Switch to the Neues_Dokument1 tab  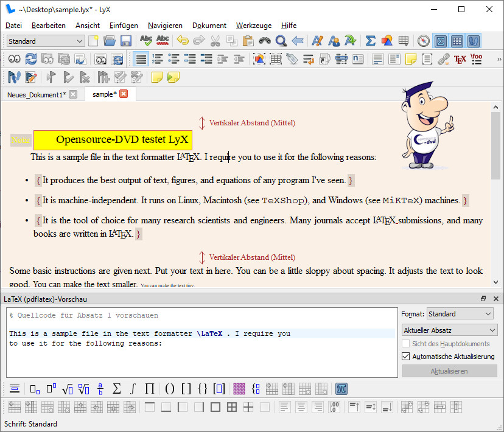click(36, 94)
